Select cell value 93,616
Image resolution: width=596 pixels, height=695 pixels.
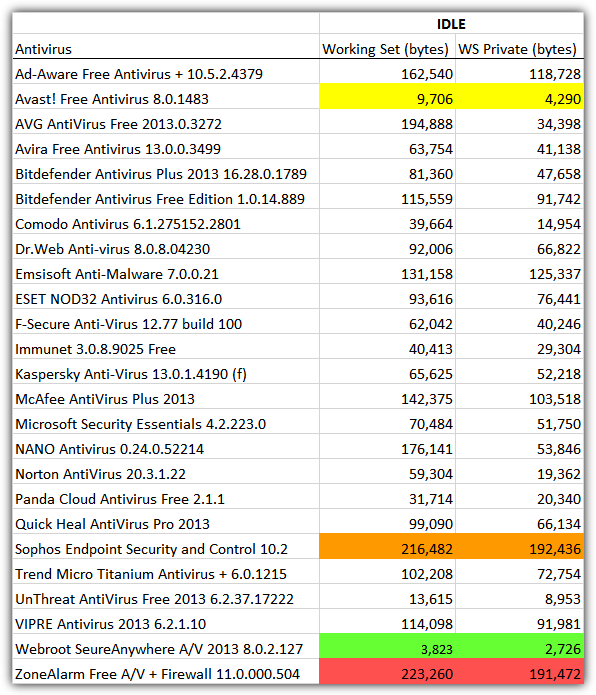[431, 300]
